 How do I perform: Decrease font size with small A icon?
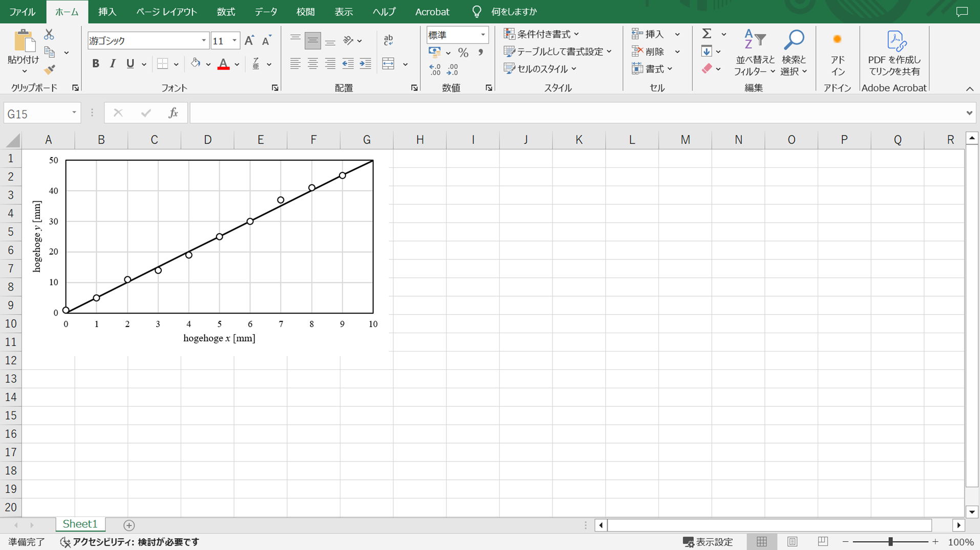(266, 40)
